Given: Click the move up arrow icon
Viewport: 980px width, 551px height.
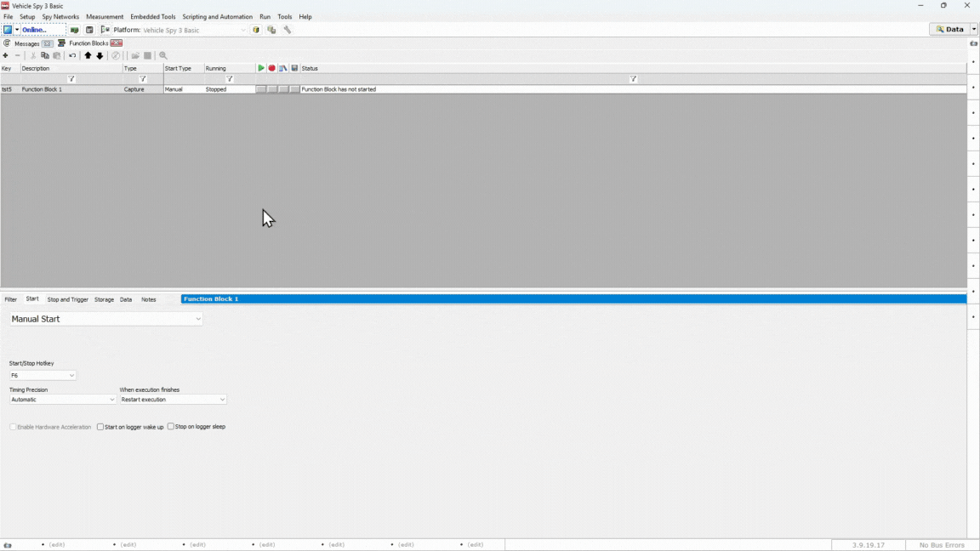Looking at the screenshot, I should pyautogui.click(x=88, y=56).
